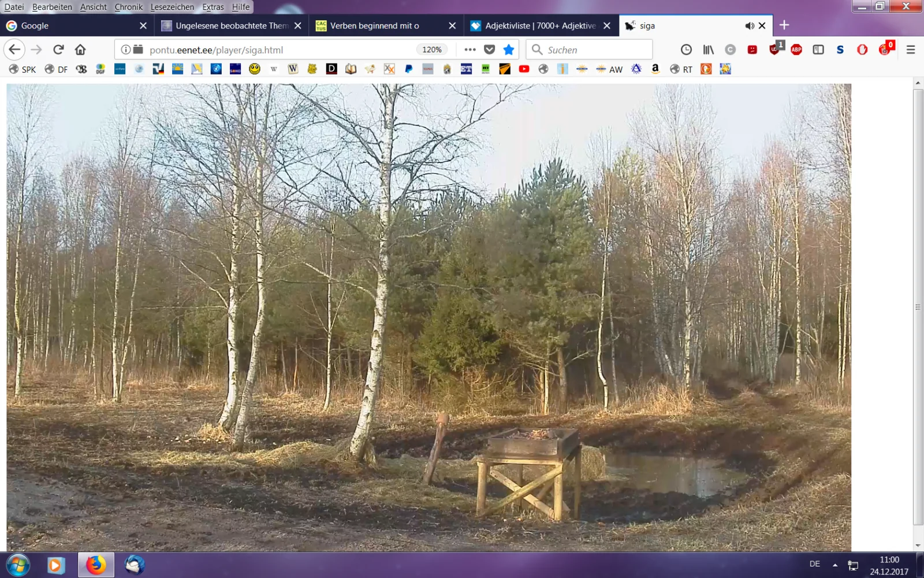
Task: Open the Firefox Library icon
Action: tap(708, 50)
